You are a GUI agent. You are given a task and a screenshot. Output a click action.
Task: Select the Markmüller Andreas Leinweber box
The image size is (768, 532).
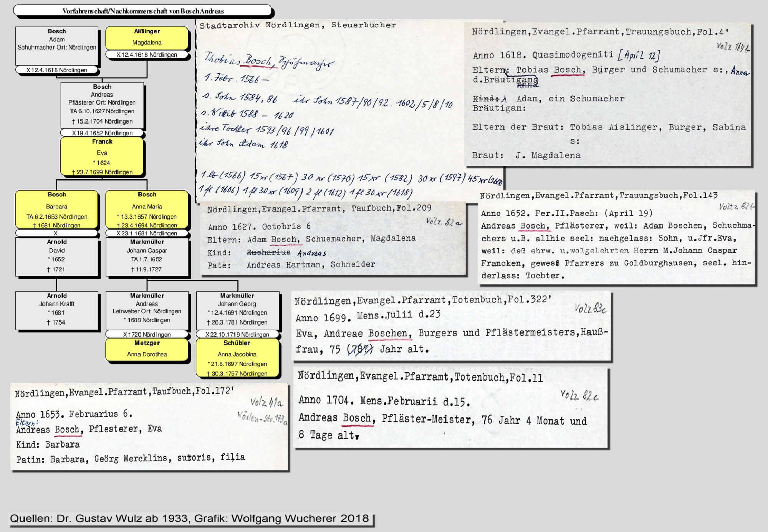(x=147, y=310)
